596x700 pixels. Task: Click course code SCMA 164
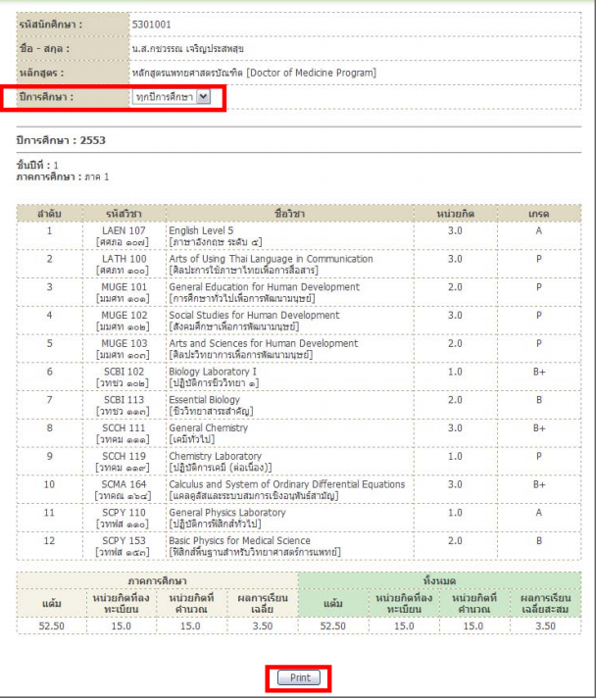124,484
